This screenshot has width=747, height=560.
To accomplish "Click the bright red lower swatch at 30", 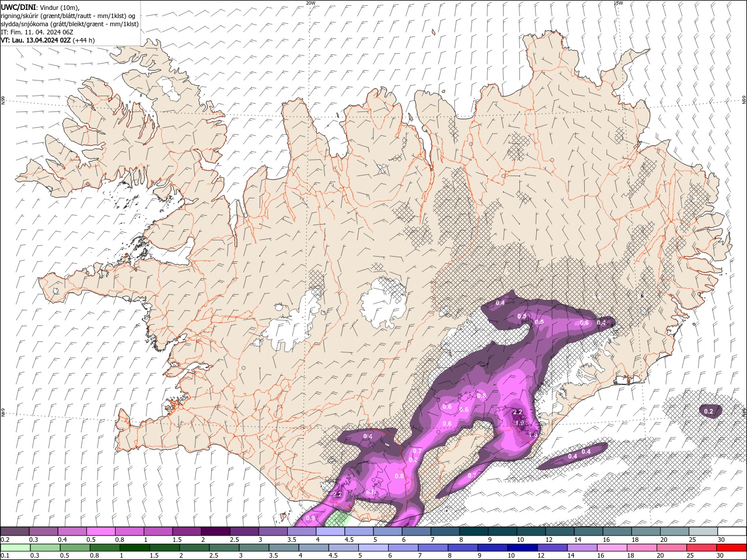I will [732, 548].
